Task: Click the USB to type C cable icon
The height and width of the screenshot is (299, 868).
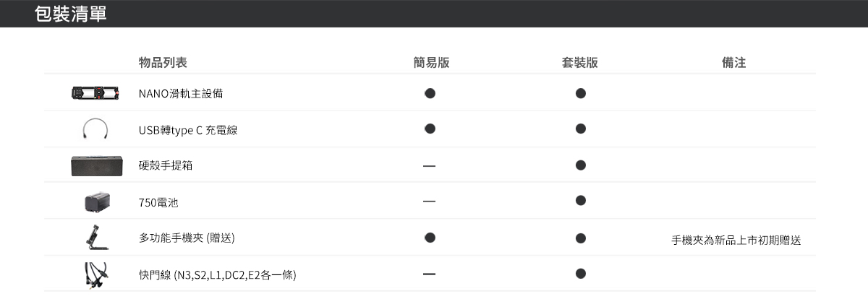Action: pyautogui.click(x=95, y=129)
